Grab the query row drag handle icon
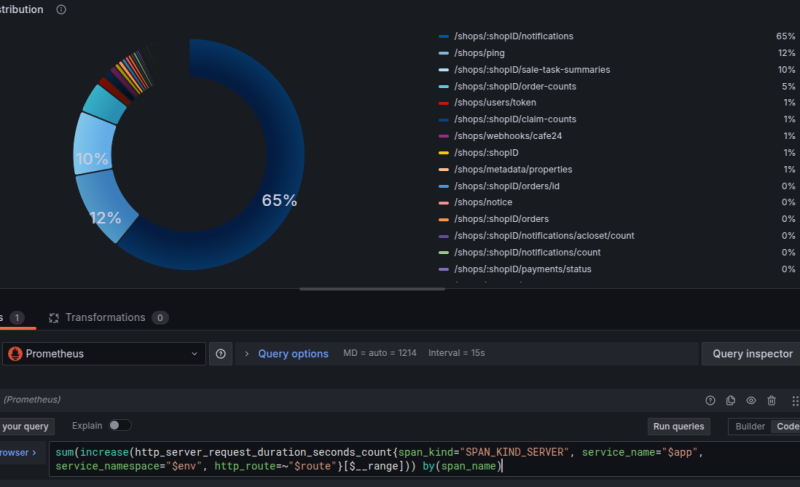 [794, 400]
